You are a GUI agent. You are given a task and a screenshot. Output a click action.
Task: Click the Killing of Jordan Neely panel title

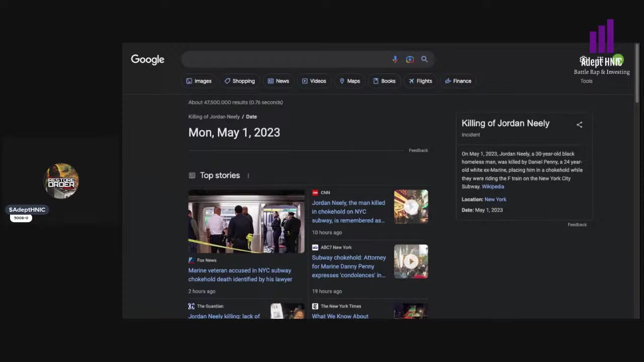tap(506, 123)
